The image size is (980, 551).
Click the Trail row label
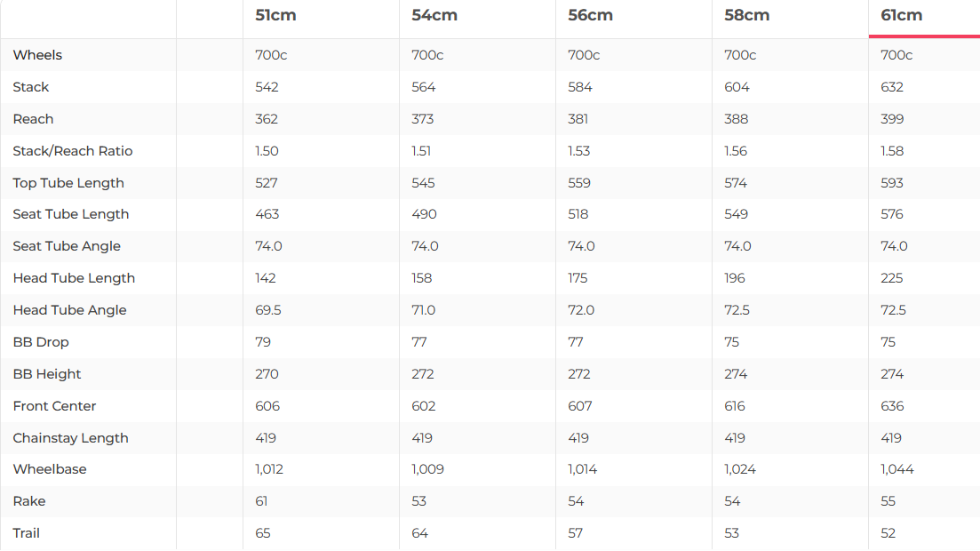pyautogui.click(x=27, y=533)
